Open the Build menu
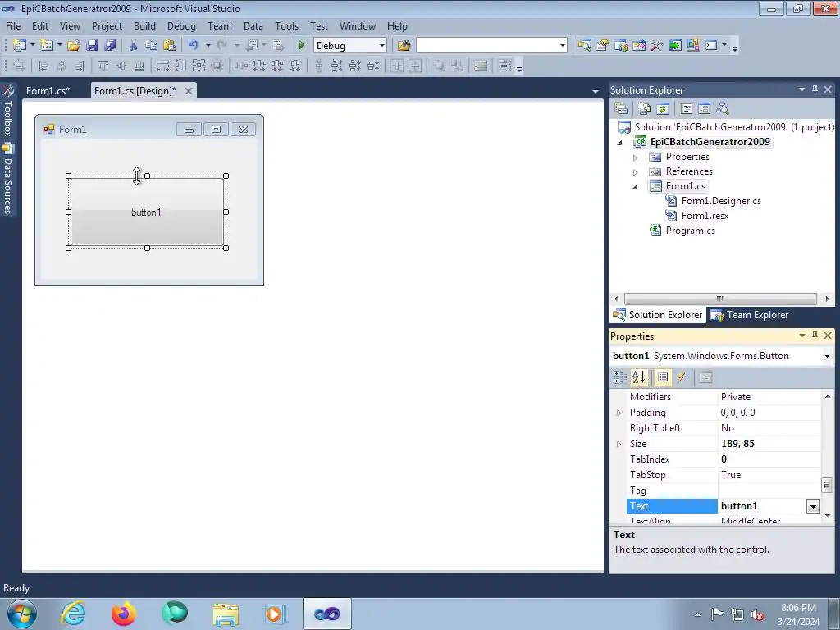 click(144, 25)
